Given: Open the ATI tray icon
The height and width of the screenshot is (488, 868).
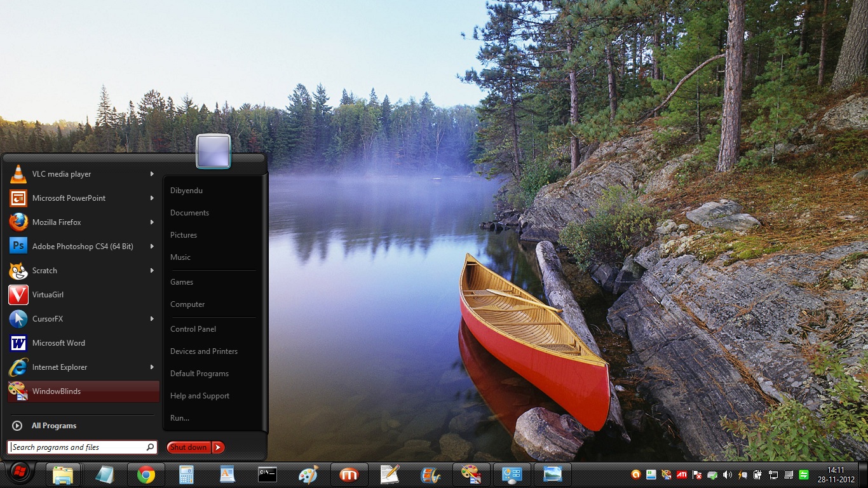Looking at the screenshot, I should (681, 475).
